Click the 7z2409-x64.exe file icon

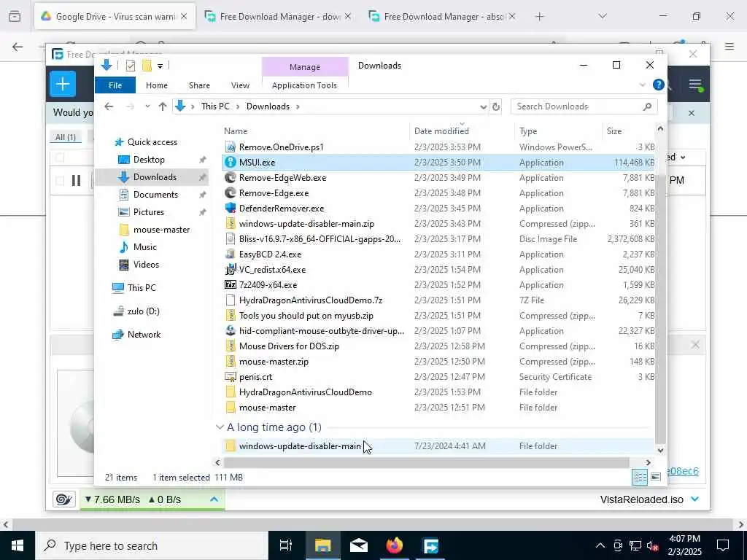point(231,285)
